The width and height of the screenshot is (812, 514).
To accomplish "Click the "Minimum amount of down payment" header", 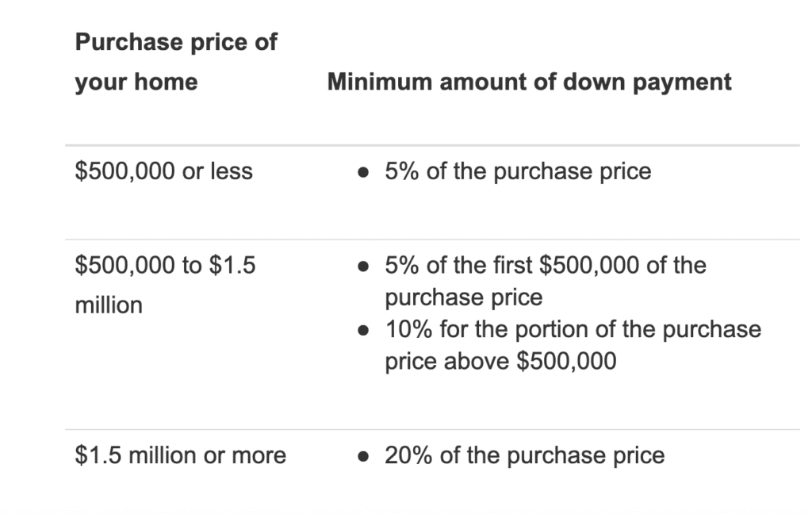I will coord(529,82).
